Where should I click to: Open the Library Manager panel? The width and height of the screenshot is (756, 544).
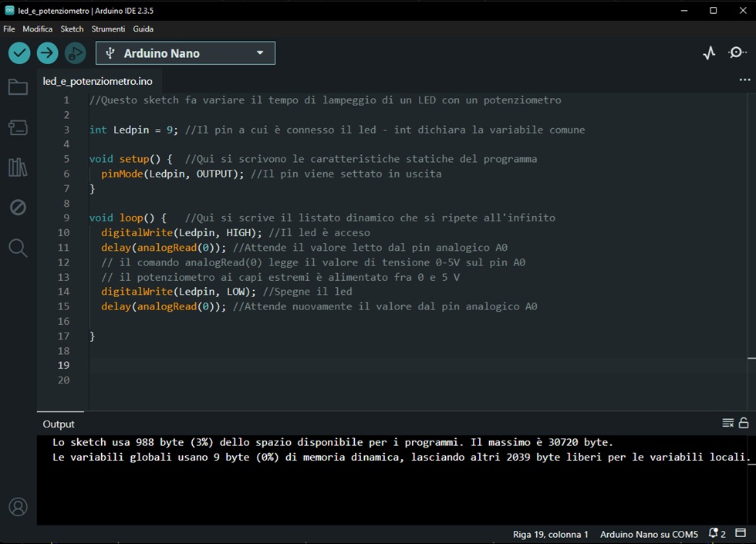point(18,167)
